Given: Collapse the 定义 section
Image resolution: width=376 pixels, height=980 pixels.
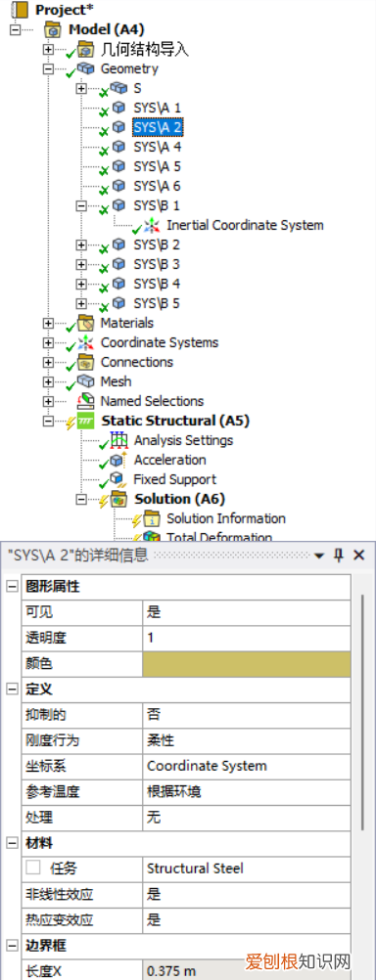Looking at the screenshot, I should pyautogui.click(x=12, y=689).
